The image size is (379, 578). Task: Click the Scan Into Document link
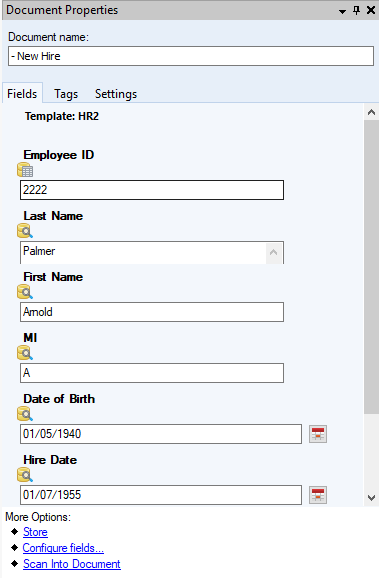pos(72,564)
